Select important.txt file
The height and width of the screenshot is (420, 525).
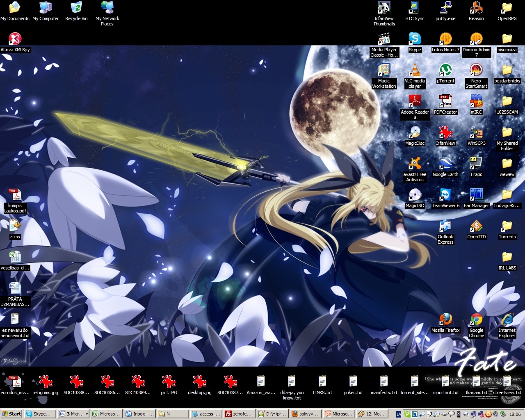[445, 385]
